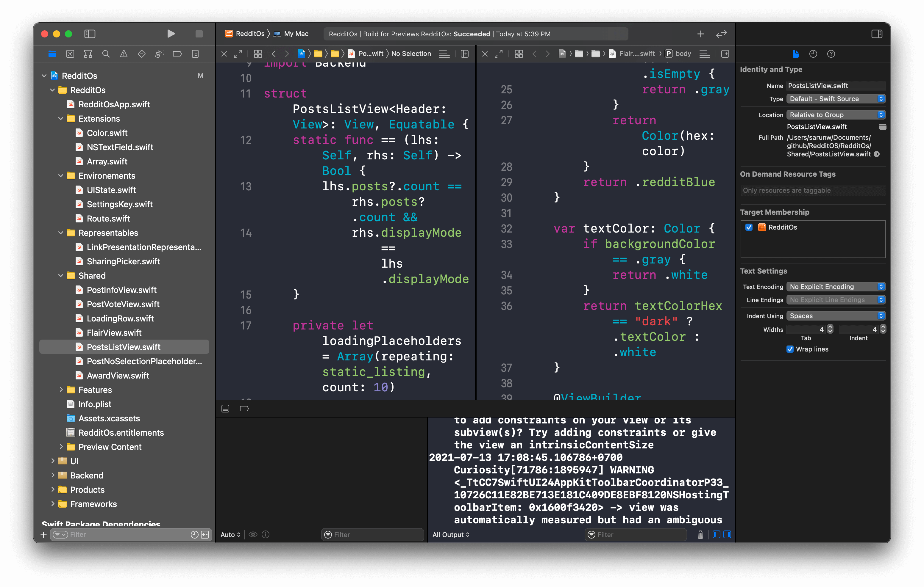The width and height of the screenshot is (924, 587).
Task: Click My Mac run destination
Action: [296, 34]
